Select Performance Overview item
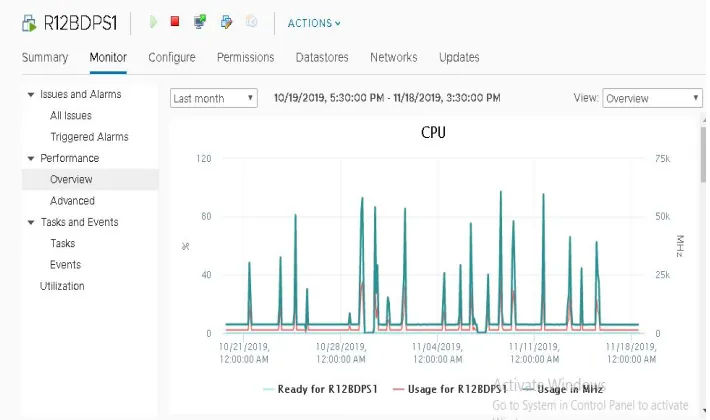Viewport: 710px width, 420px height. point(90,179)
